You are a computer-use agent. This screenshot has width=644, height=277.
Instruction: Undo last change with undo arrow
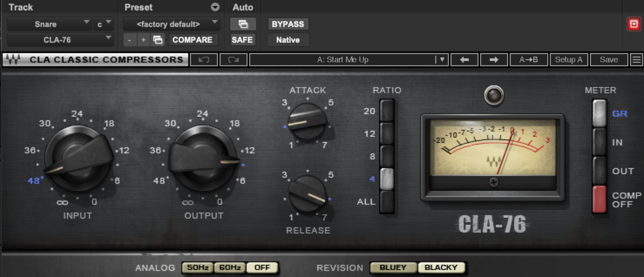click(204, 60)
